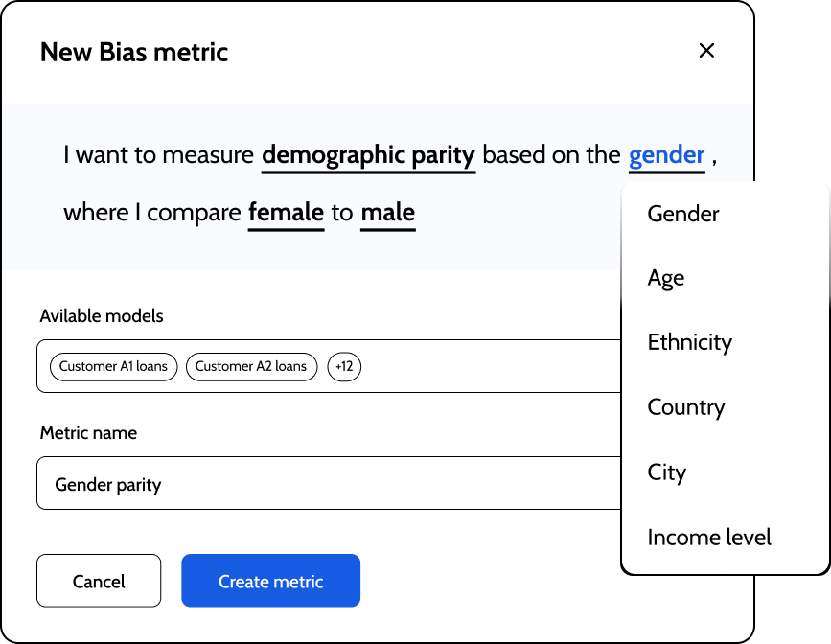
Task: Change the female comparison group
Action: (x=286, y=212)
